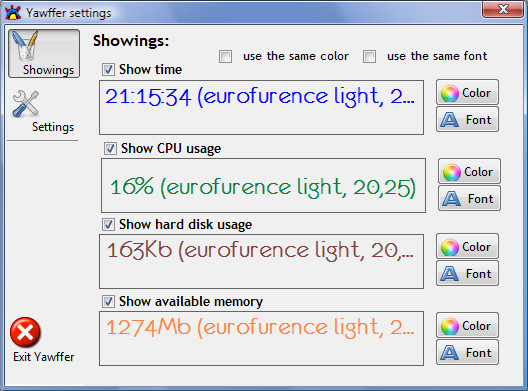Screen dimensions: 528x391
Task: Pick Color for CPU usage display
Action: [469, 171]
